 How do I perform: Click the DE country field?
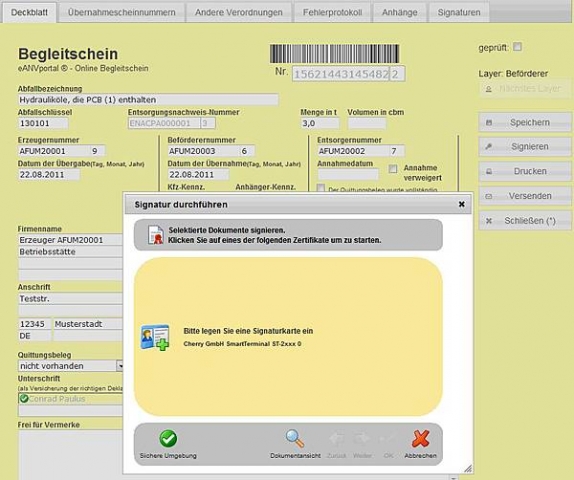point(35,335)
